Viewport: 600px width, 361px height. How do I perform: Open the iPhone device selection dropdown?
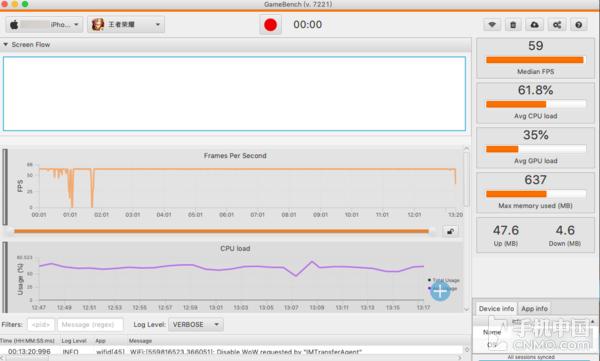(44, 25)
